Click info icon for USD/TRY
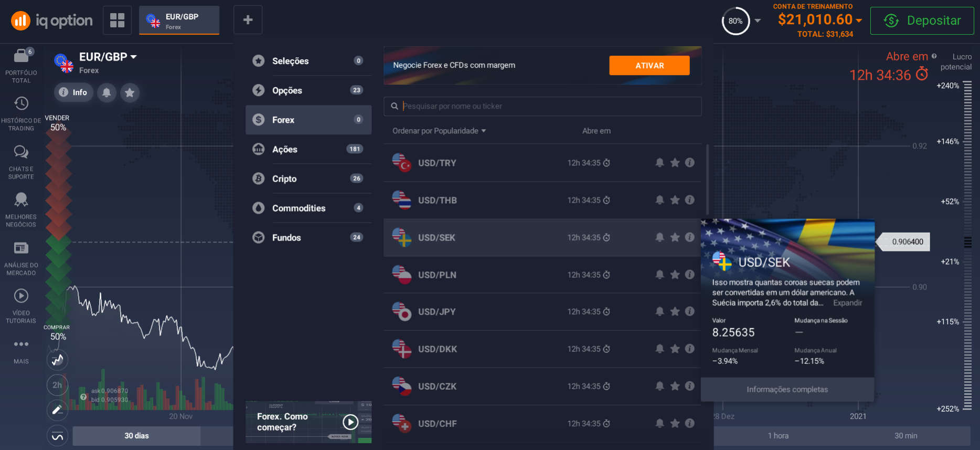The width and height of the screenshot is (980, 450). tap(690, 163)
